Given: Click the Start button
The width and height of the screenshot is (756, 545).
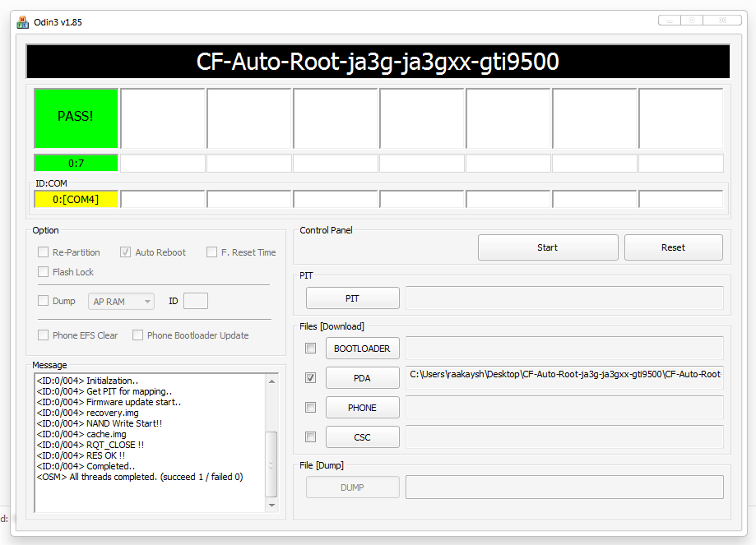Looking at the screenshot, I should (548, 247).
